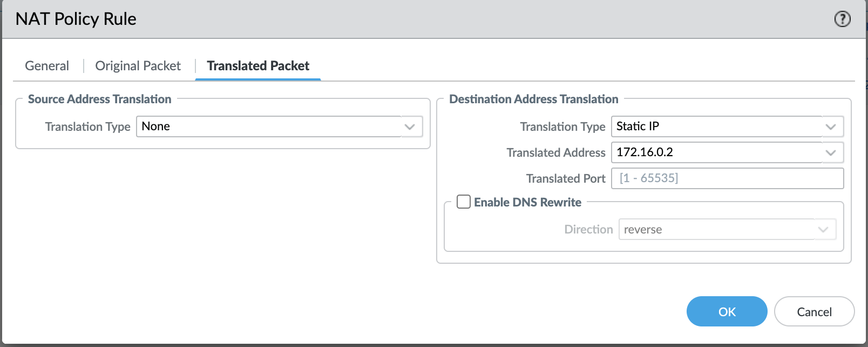The height and width of the screenshot is (347, 868).
Task: Click the Destination Translation Type dropdown chevron
Action: (x=831, y=126)
